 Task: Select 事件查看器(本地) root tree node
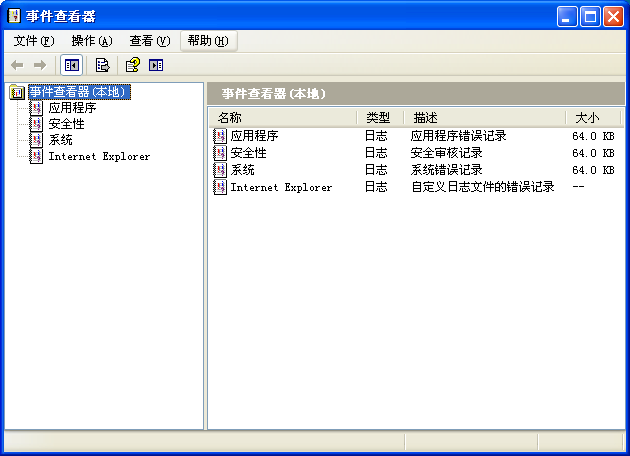(80, 92)
